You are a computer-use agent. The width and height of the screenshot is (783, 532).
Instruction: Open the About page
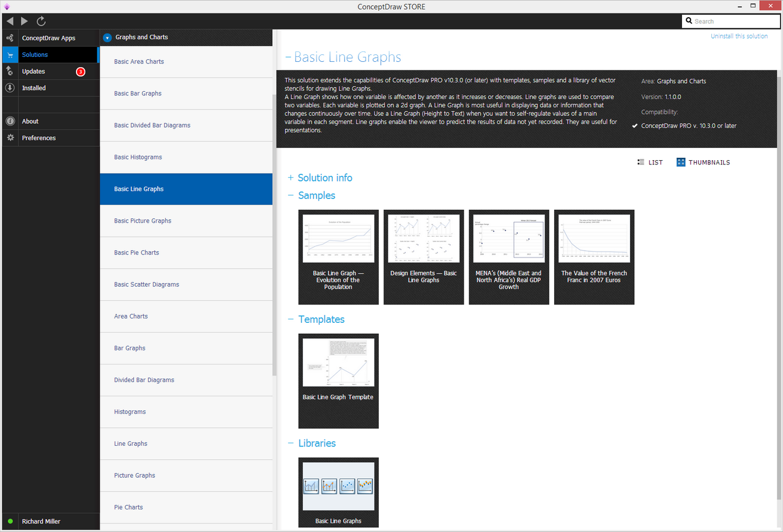(30, 121)
